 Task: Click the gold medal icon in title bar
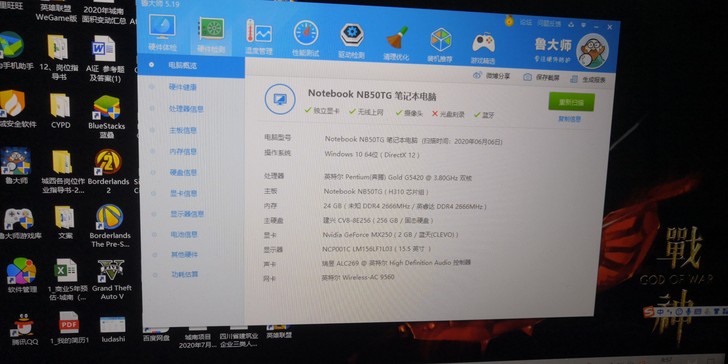coord(509,20)
